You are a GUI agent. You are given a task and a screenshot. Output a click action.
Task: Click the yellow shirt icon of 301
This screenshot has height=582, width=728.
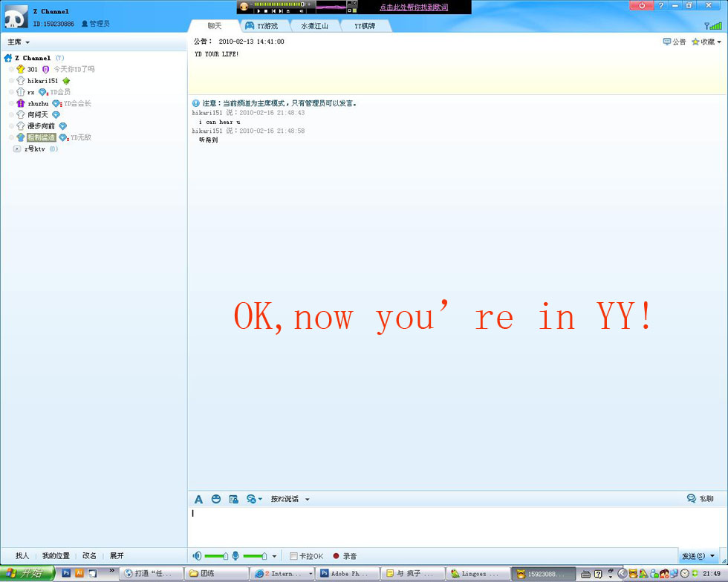pos(21,69)
